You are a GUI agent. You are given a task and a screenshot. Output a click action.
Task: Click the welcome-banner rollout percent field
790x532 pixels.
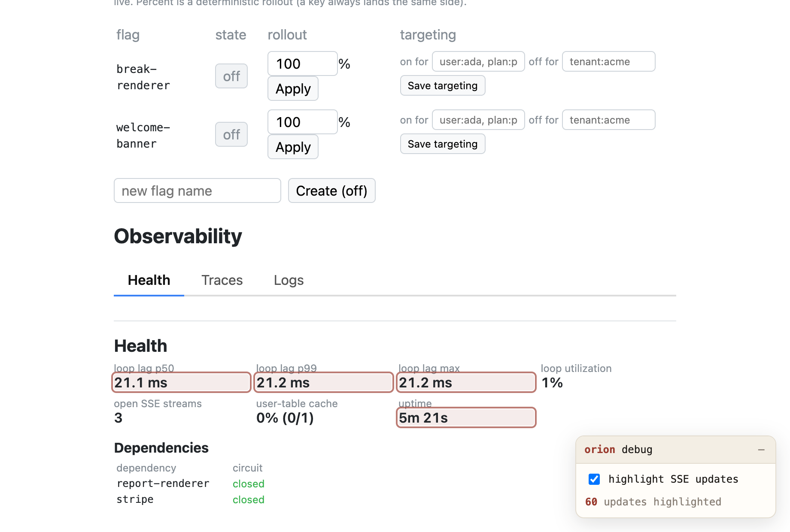tap(303, 122)
